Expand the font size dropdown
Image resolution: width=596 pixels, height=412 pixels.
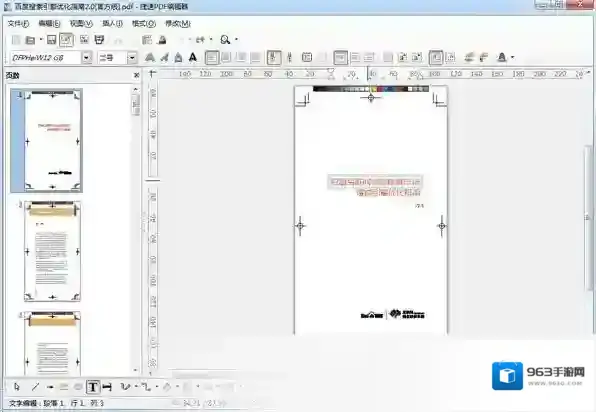(x=132, y=58)
